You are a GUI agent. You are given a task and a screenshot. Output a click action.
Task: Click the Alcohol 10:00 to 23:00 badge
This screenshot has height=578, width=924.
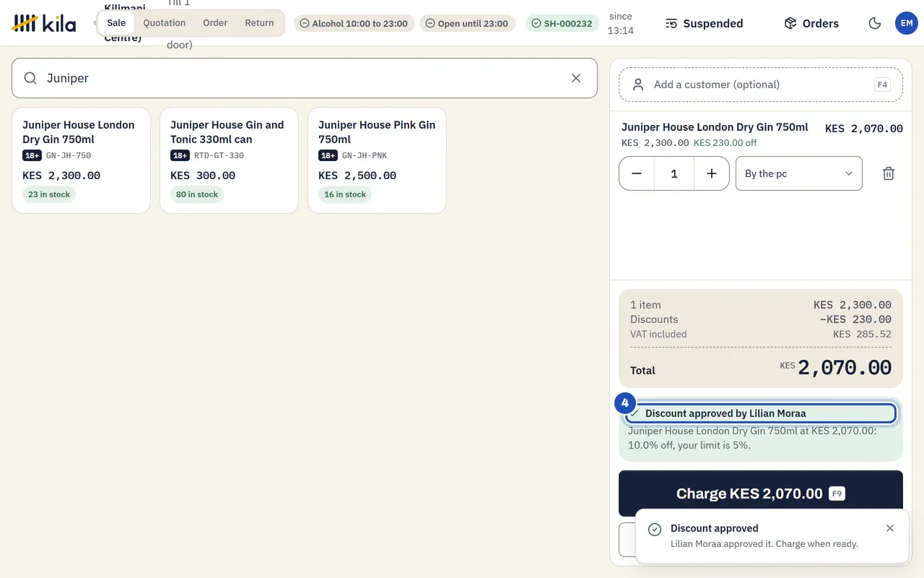(x=354, y=23)
